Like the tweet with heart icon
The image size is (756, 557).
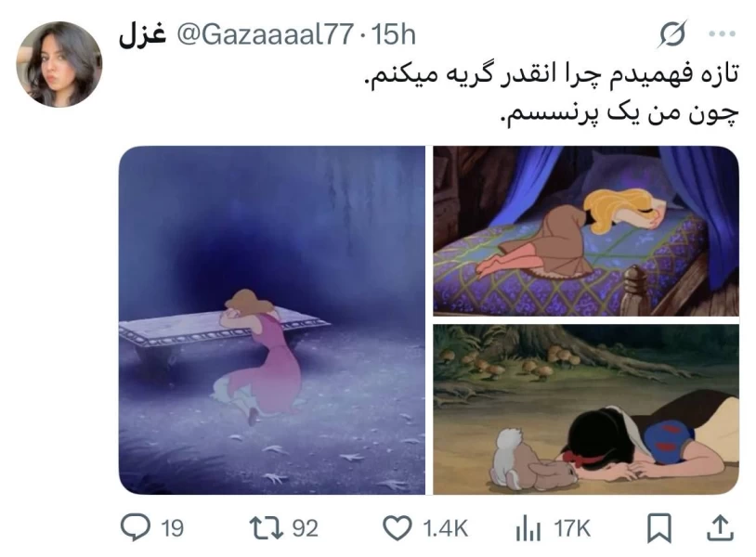pos(398,528)
